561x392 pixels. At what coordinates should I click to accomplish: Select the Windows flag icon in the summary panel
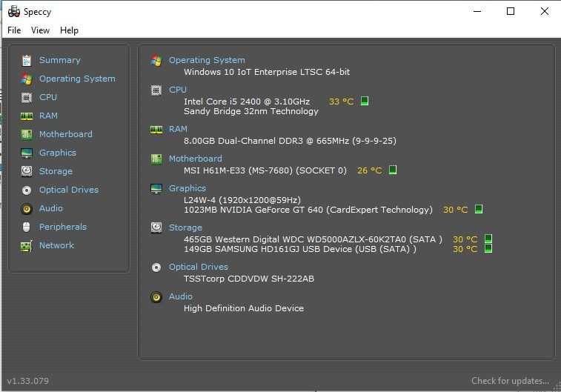(x=156, y=61)
